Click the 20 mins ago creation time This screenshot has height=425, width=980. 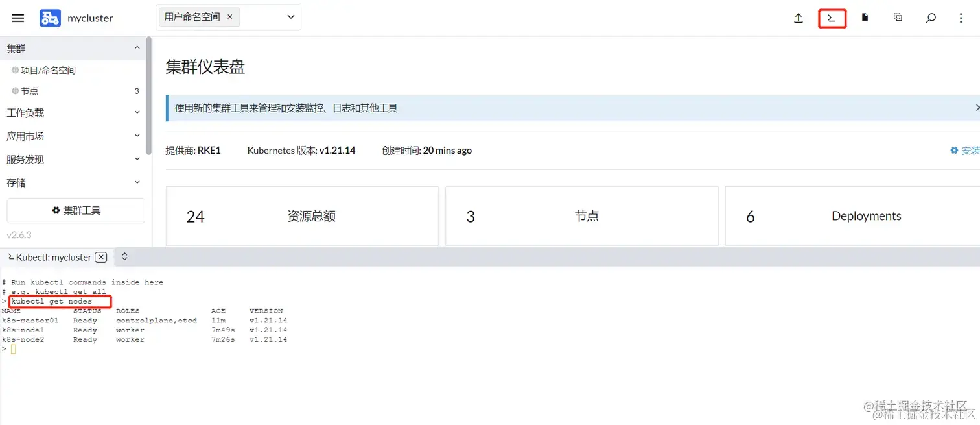447,151
